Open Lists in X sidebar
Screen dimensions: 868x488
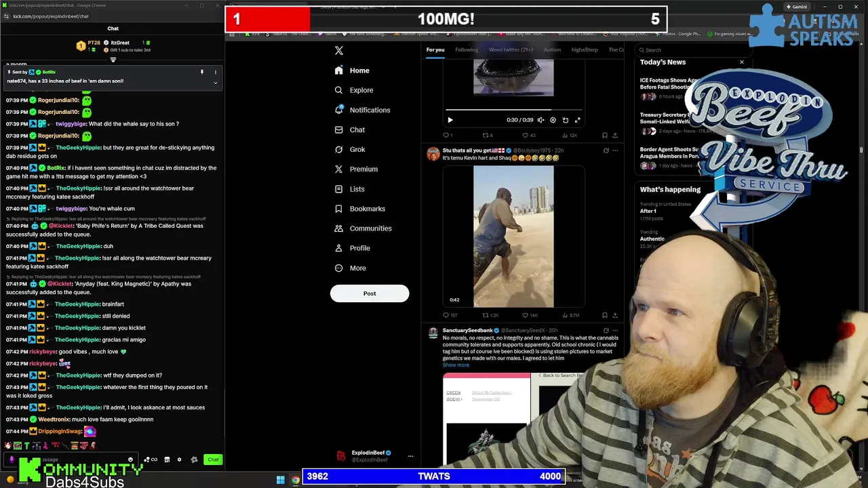point(349,189)
